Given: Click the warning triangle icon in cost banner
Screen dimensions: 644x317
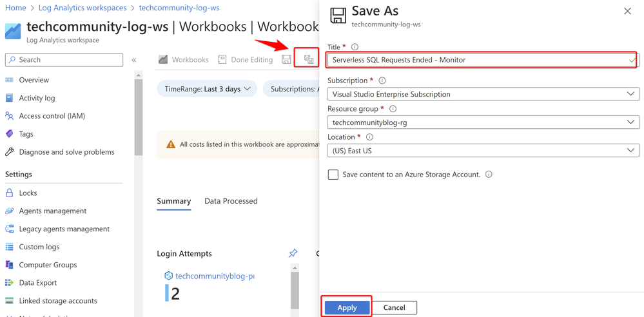Looking at the screenshot, I should [171, 144].
